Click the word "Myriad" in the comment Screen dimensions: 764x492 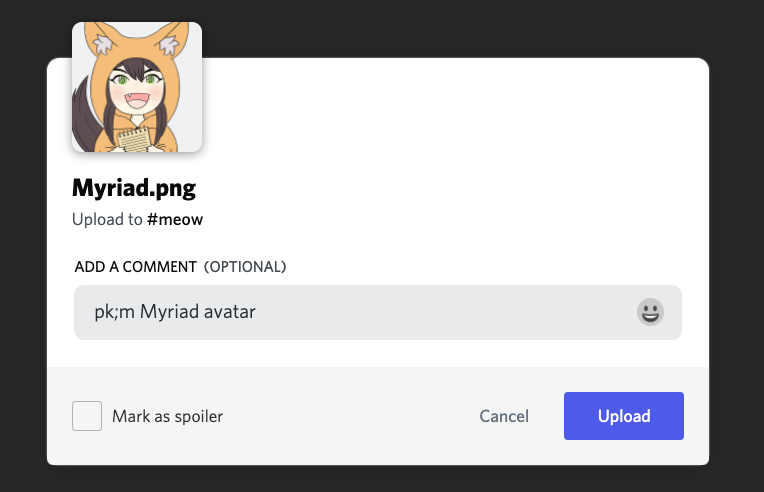tap(168, 312)
